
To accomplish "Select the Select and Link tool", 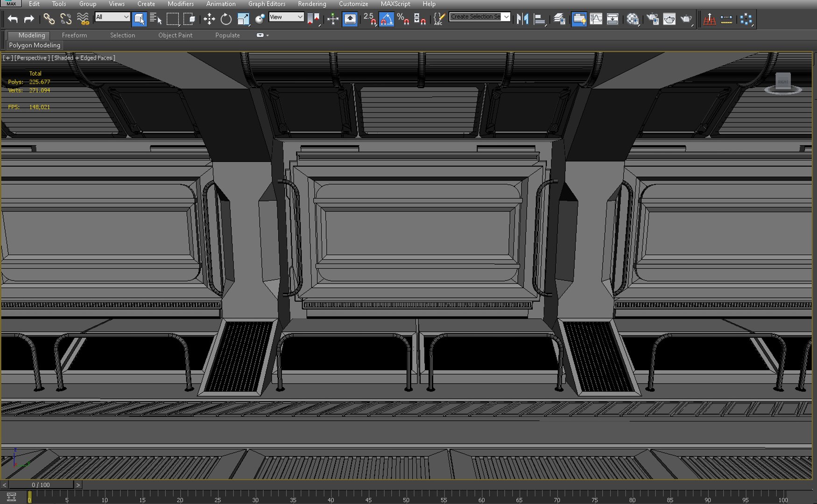I will point(49,19).
